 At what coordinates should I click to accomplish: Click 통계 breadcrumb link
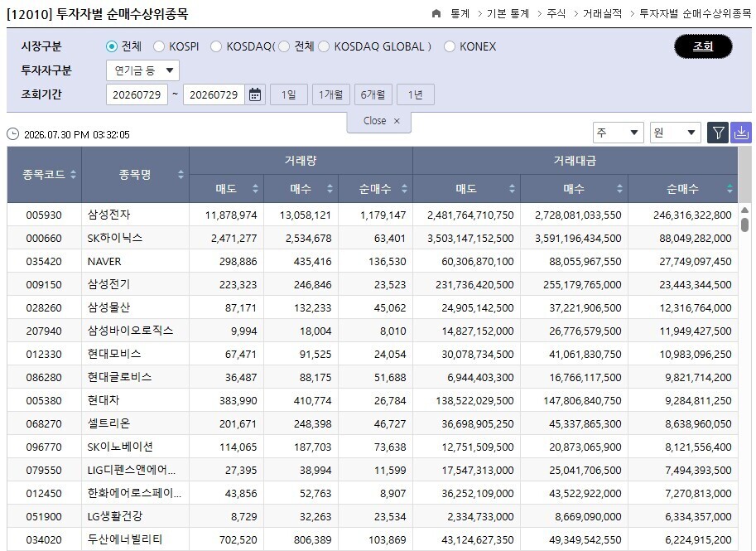pos(460,13)
